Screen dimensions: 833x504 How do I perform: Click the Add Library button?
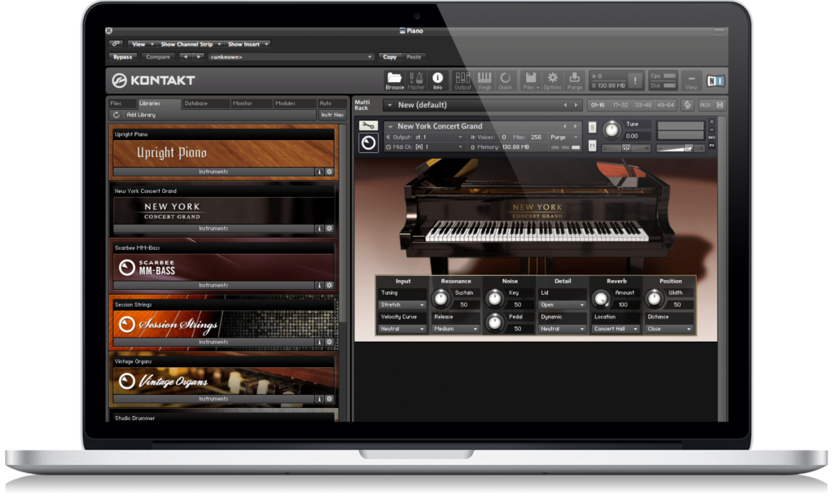[x=141, y=115]
